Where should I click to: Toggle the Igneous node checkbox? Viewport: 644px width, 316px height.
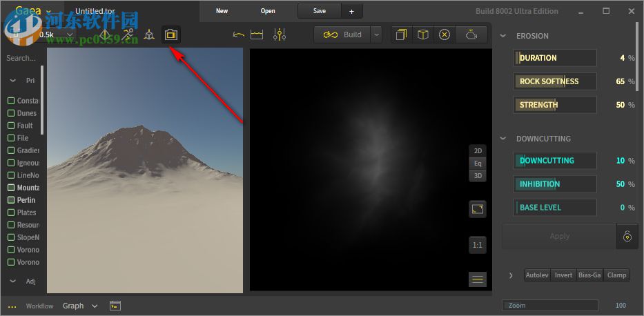pos(11,163)
